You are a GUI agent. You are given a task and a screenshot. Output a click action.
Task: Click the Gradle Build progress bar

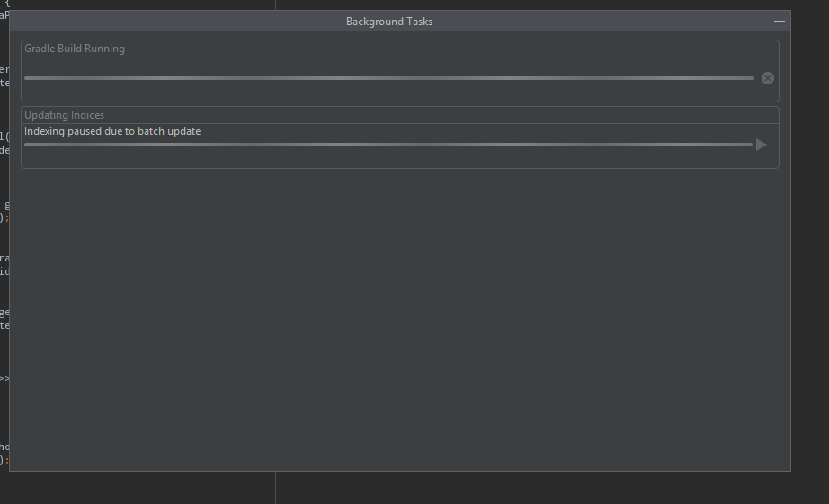388,78
